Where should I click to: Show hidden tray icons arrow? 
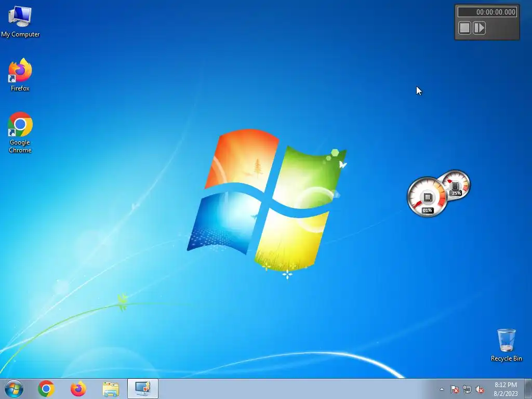442,390
